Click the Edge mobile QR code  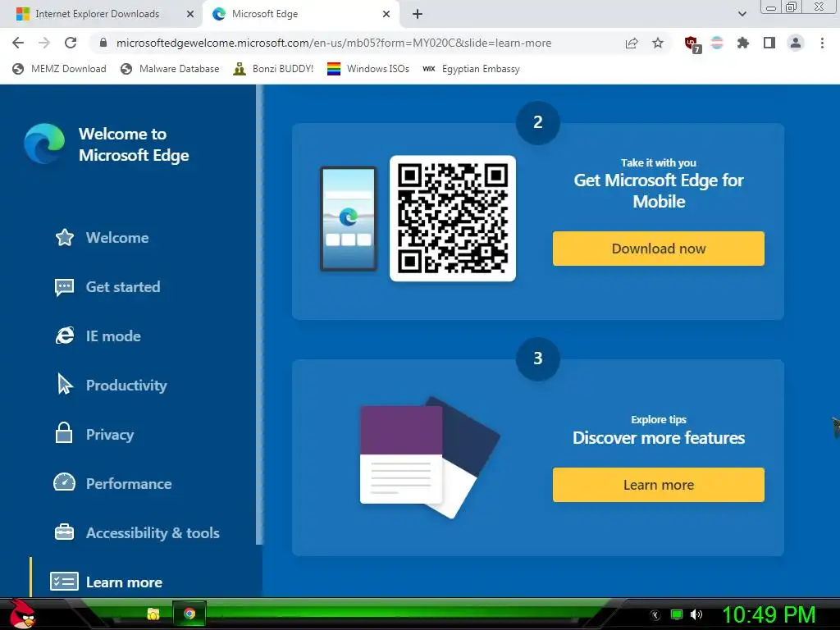pos(453,218)
